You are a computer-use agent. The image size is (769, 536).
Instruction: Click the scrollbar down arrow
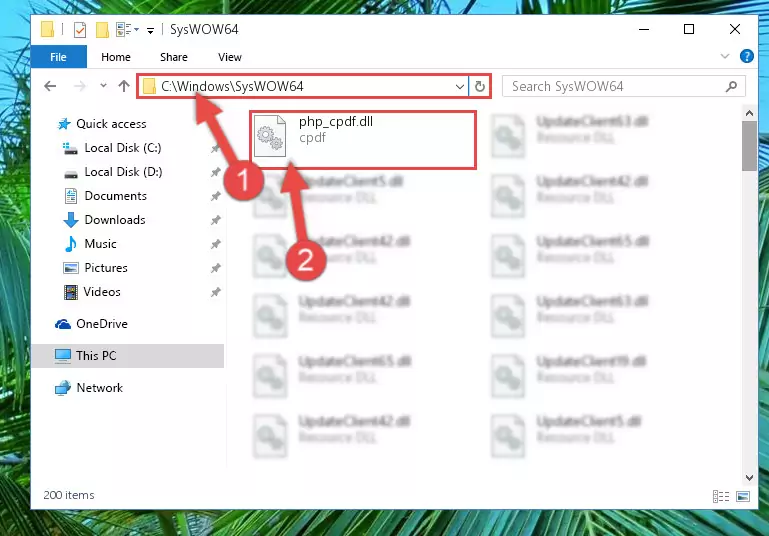(x=749, y=477)
